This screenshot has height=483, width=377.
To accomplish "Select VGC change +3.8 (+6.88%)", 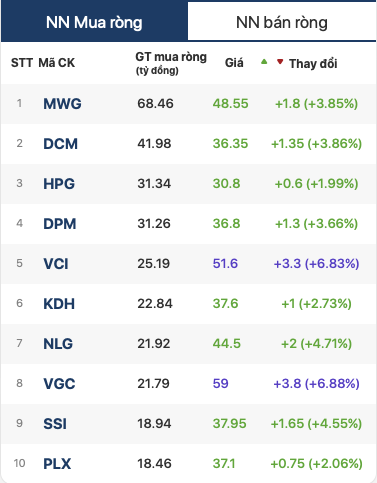I will click(316, 384).
